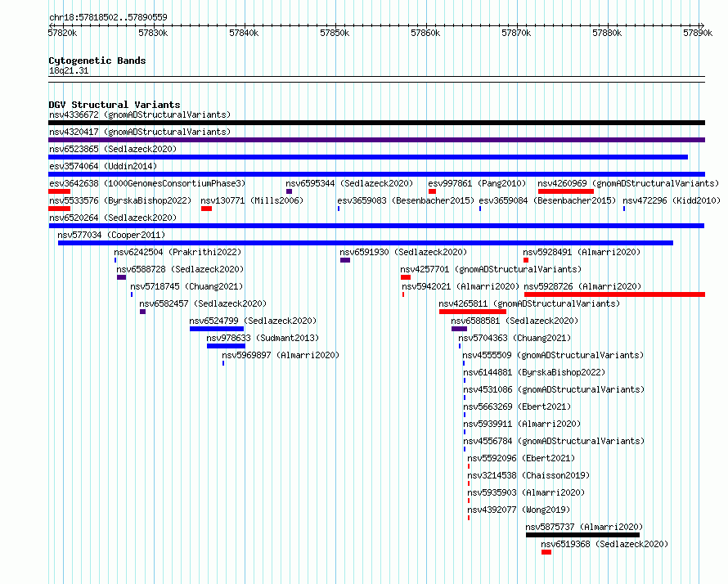Open esv3659084 (Besenbacher2015) variant
This screenshot has height=584, width=728.
pos(547,200)
